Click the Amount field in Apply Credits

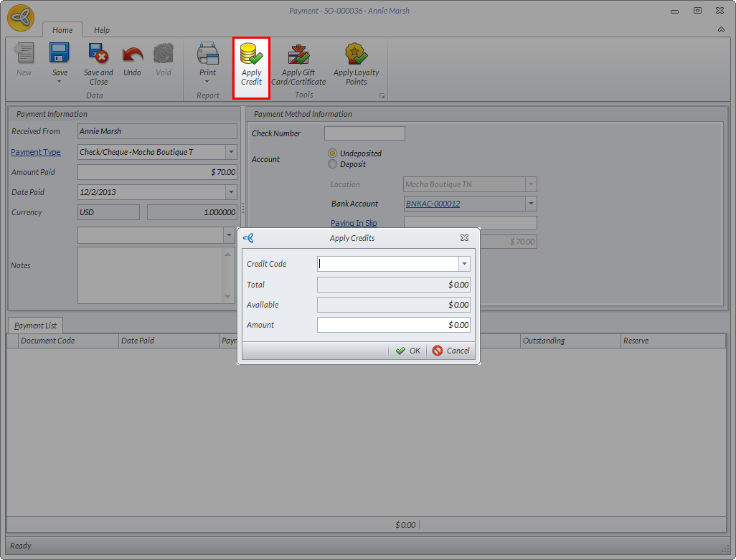393,325
